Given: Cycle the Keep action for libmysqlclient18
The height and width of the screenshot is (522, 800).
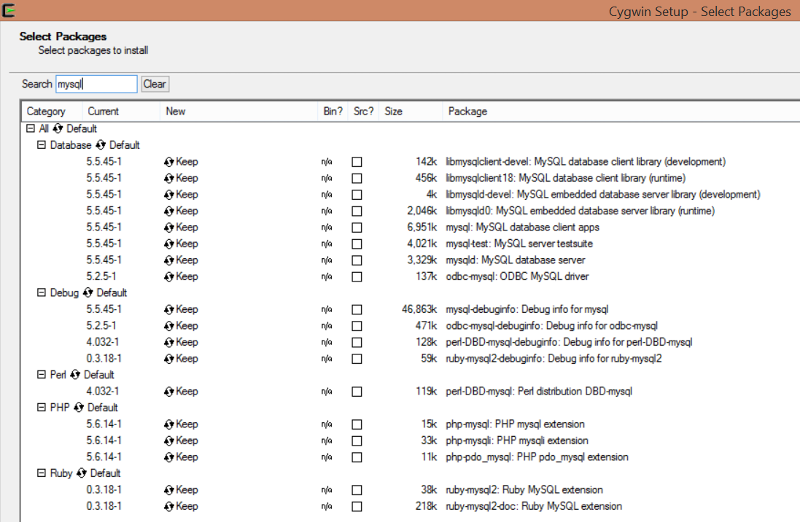Looking at the screenshot, I should pos(181,178).
